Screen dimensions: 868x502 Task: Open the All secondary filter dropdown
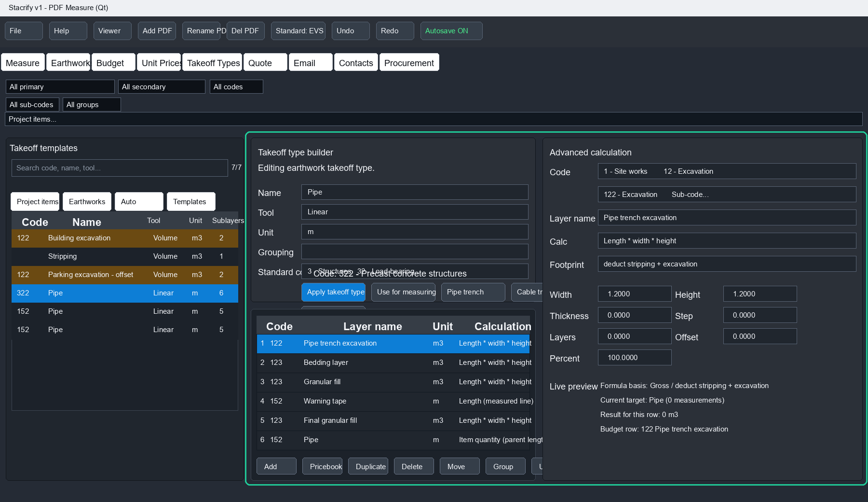click(162, 87)
